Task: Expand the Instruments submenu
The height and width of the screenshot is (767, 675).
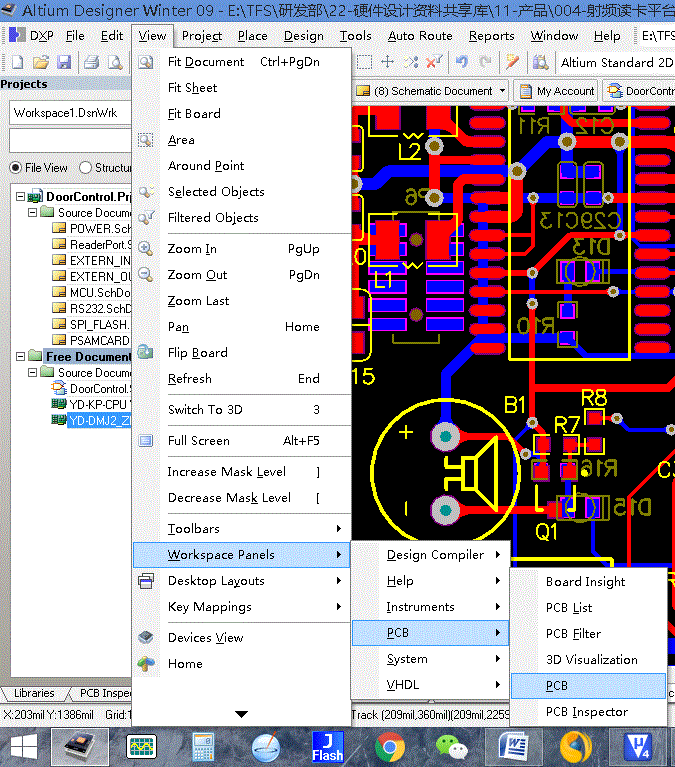Action: [x=497, y=607]
